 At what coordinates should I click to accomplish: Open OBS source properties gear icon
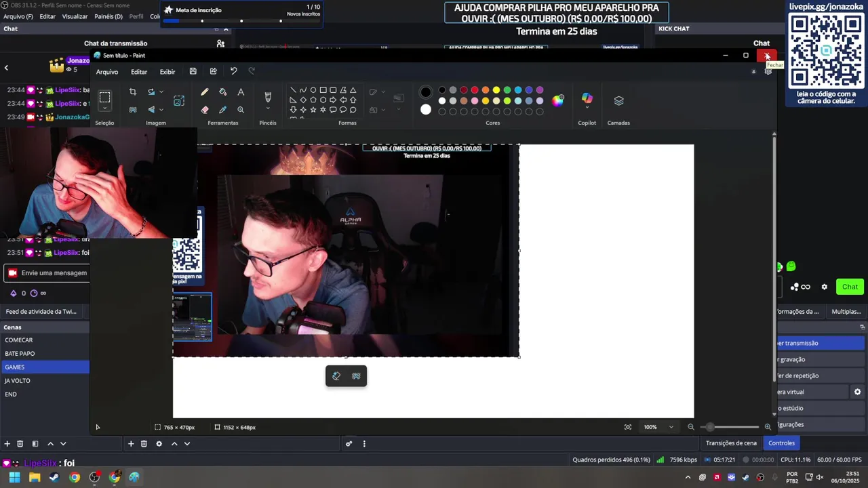click(159, 444)
